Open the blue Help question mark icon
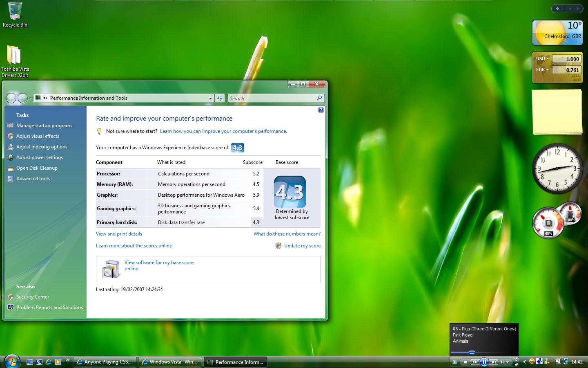 click(321, 110)
